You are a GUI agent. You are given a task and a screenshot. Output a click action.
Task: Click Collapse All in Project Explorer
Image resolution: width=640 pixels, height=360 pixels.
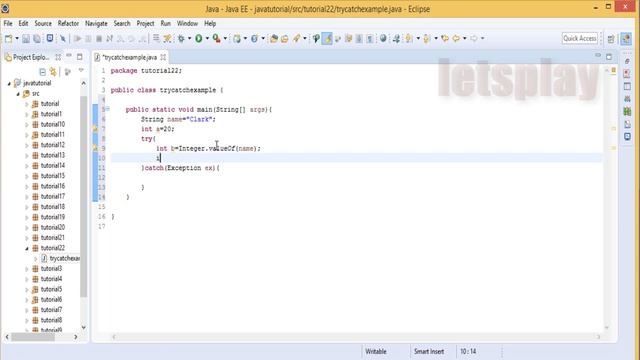(42, 72)
